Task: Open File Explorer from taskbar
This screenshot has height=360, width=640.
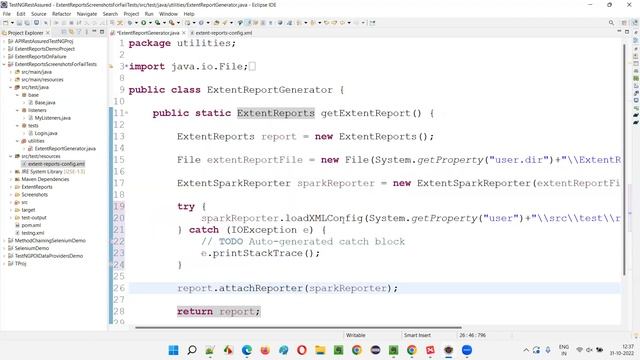Action: pos(320,350)
